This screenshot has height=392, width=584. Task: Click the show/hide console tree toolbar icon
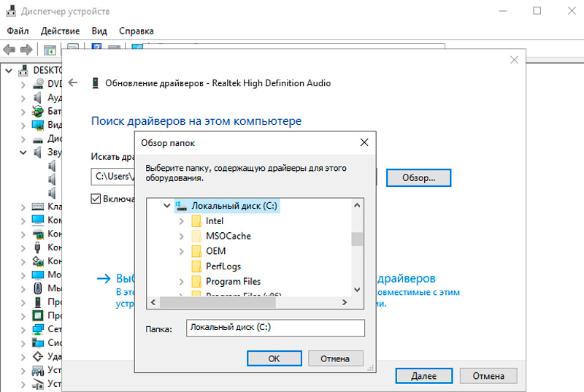(50, 50)
